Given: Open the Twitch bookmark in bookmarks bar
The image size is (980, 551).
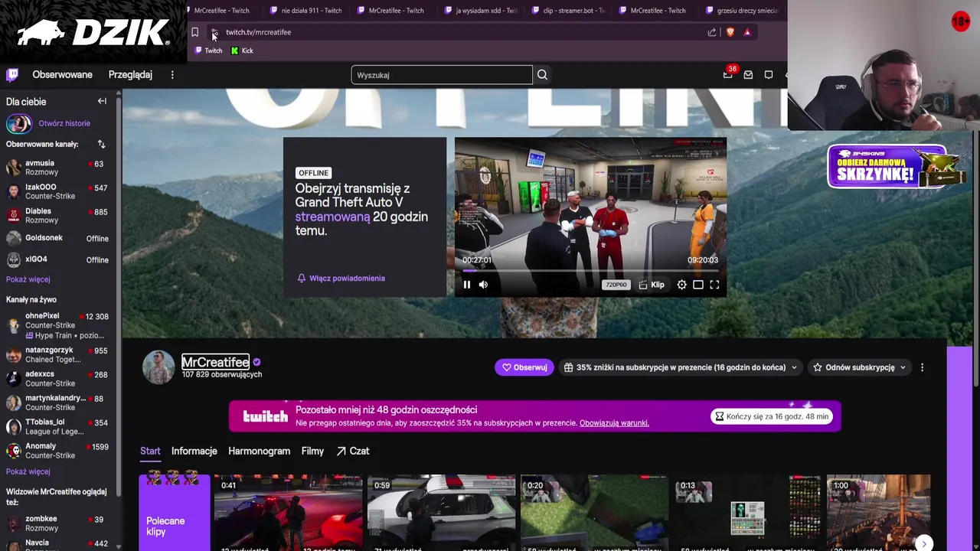Looking at the screenshot, I should (x=208, y=51).
